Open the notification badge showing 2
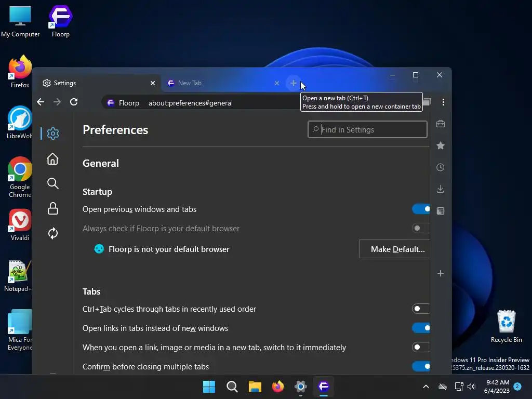 pyautogui.click(x=517, y=386)
